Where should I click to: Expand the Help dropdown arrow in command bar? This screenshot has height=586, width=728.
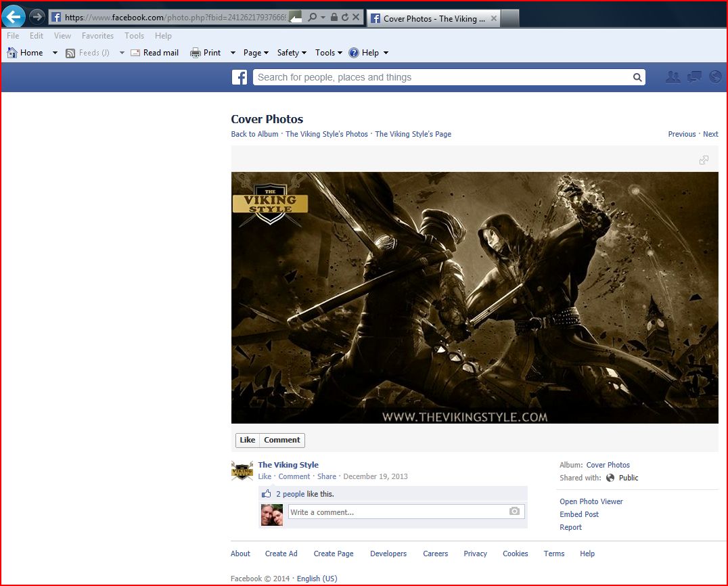pos(386,53)
